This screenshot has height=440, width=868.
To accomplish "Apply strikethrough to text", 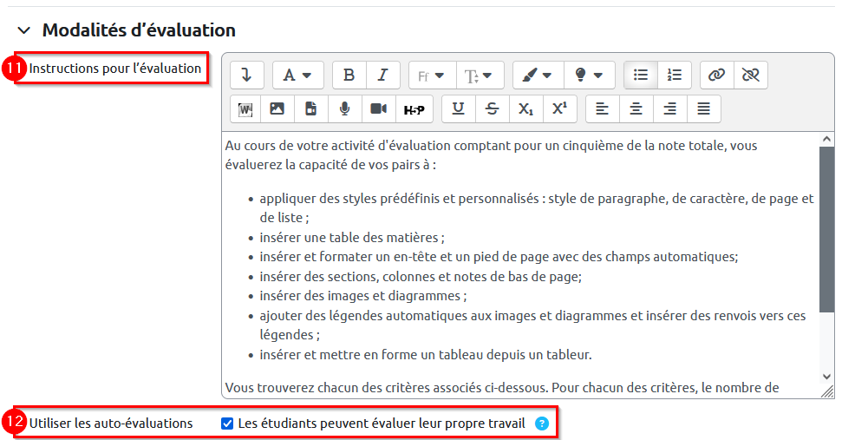I will [x=492, y=108].
